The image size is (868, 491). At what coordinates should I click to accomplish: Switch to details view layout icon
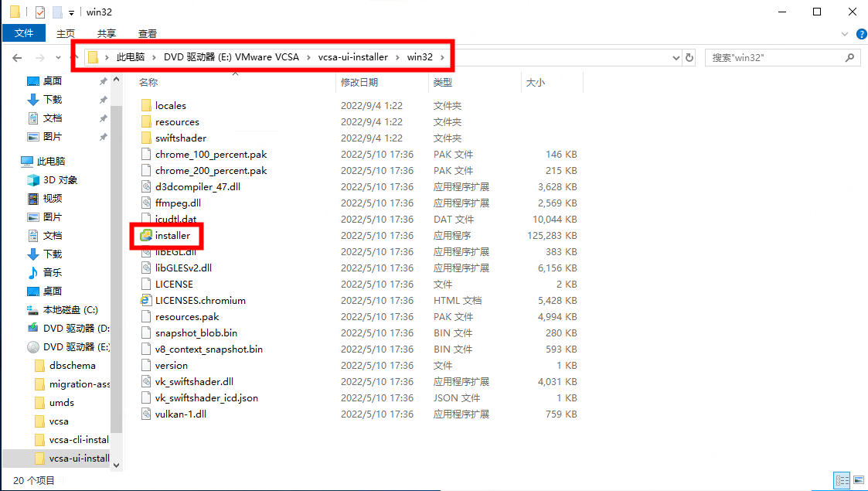(x=842, y=480)
